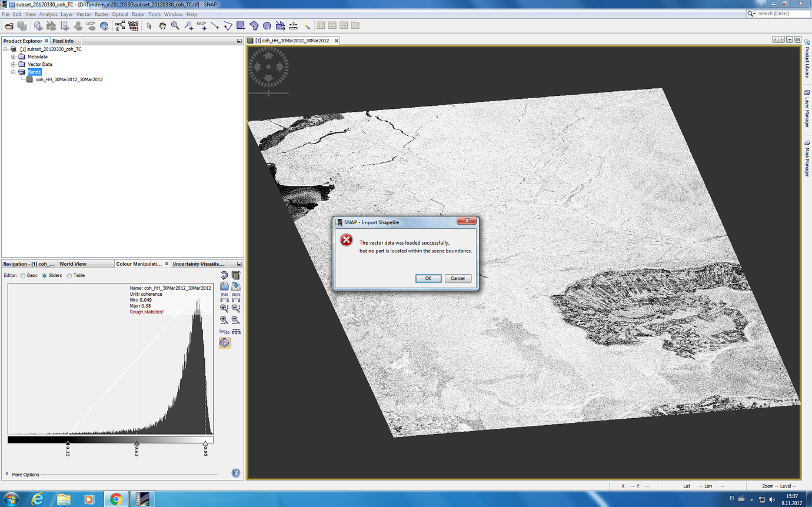
Task: Select the Magic Wand tool
Action: click(x=308, y=26)
